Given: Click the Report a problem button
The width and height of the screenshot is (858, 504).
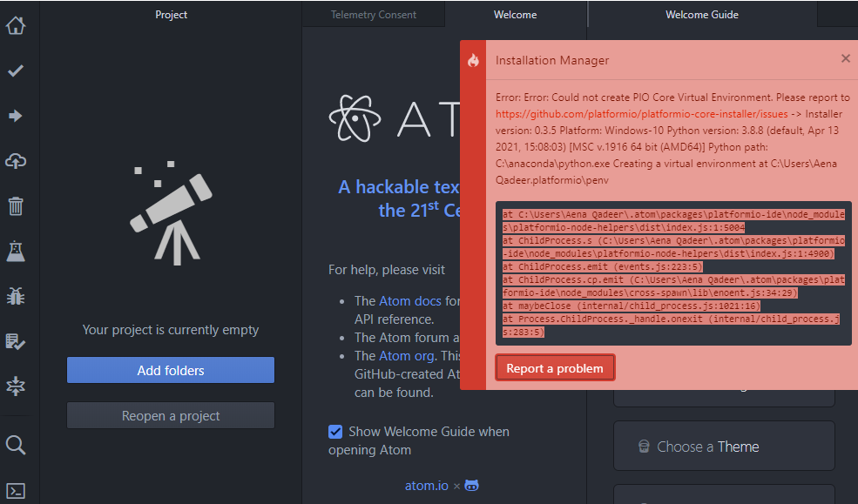Looking at the screenshot, I should [555, 367].
